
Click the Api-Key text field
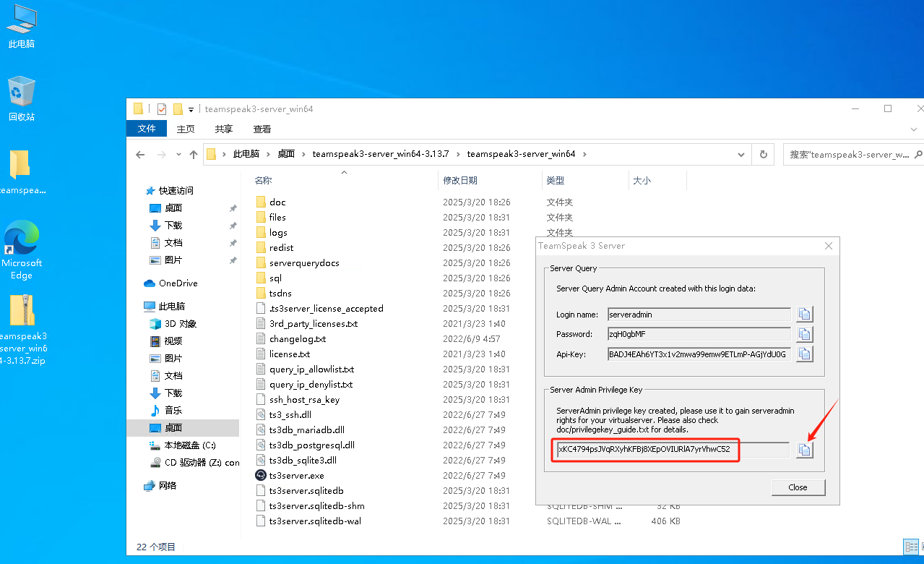pyautogui.click(x=699, y=354)
